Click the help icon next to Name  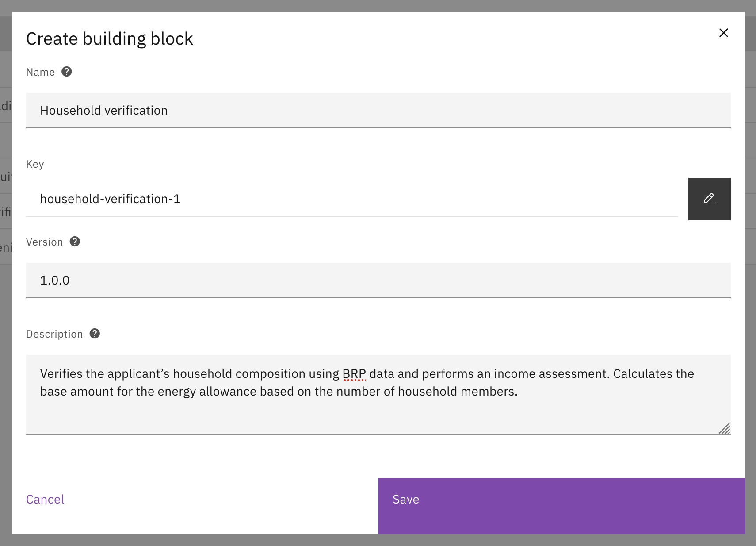pyautogui.click(x=67, y=72)
